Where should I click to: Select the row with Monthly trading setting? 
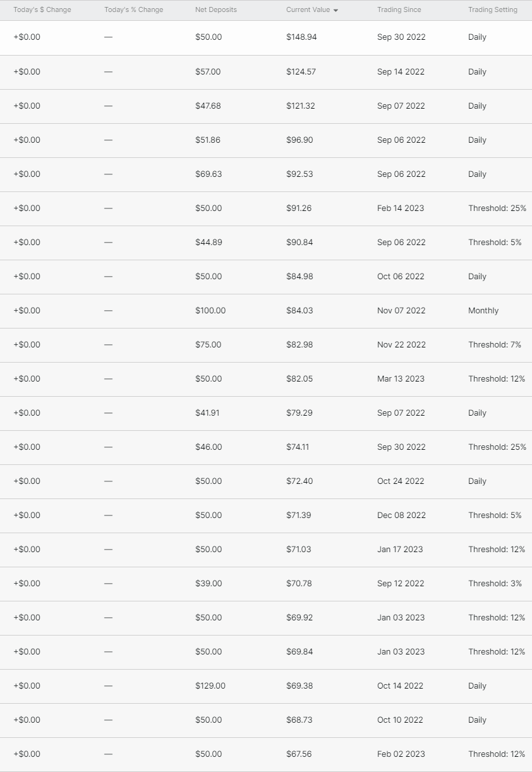266,311
